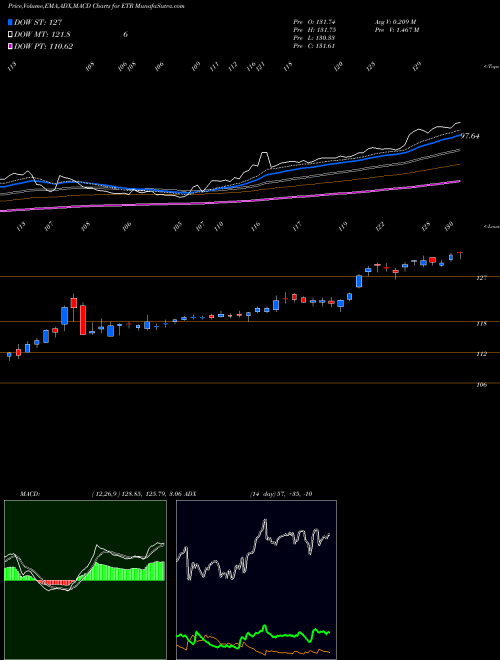Click the large red candlestick near 118

(83, 320)
